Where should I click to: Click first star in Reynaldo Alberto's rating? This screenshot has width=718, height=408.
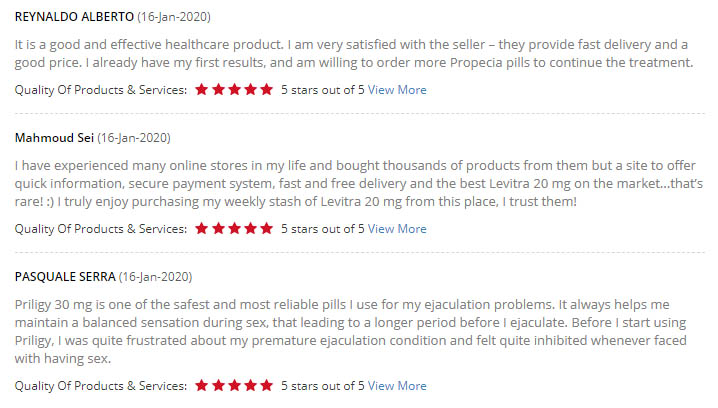tap(202, 90)
